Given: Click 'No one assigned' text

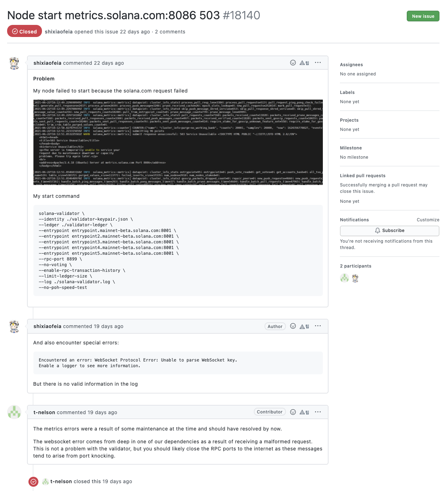Looking at the screenshot, I should coord(358,74).
